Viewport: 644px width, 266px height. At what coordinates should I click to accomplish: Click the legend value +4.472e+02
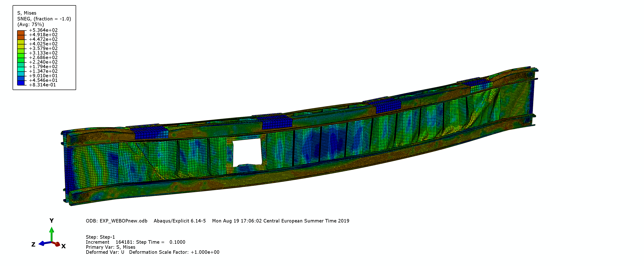tap(43, 39)
